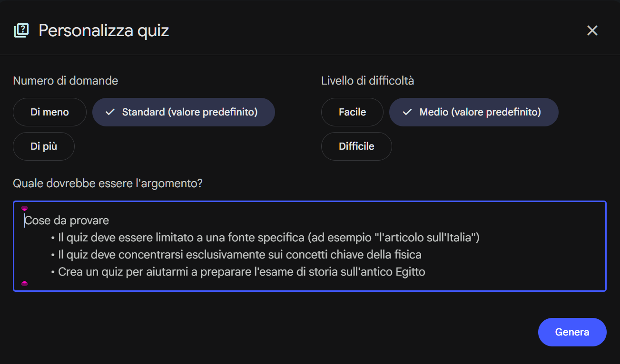Click the pink marker at the text box top
Image resolution: width=620 pixels, height=364 pixels.
click(25, 208)
